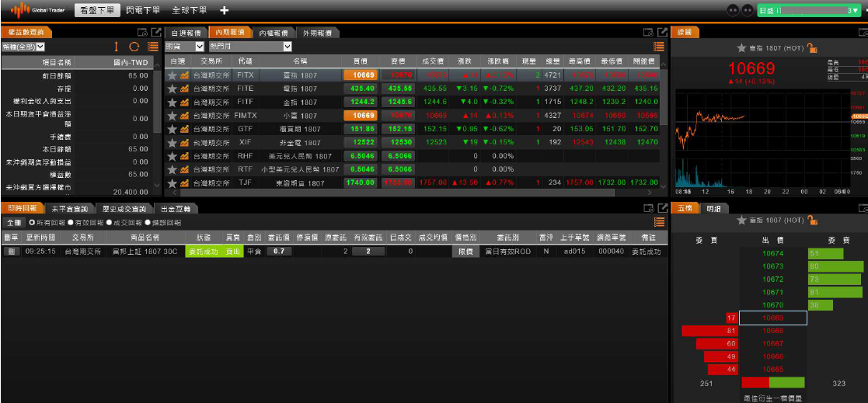Click the up-down sort arrow icon in equity panel
The image size is (868, 403).
coord(117,47)
